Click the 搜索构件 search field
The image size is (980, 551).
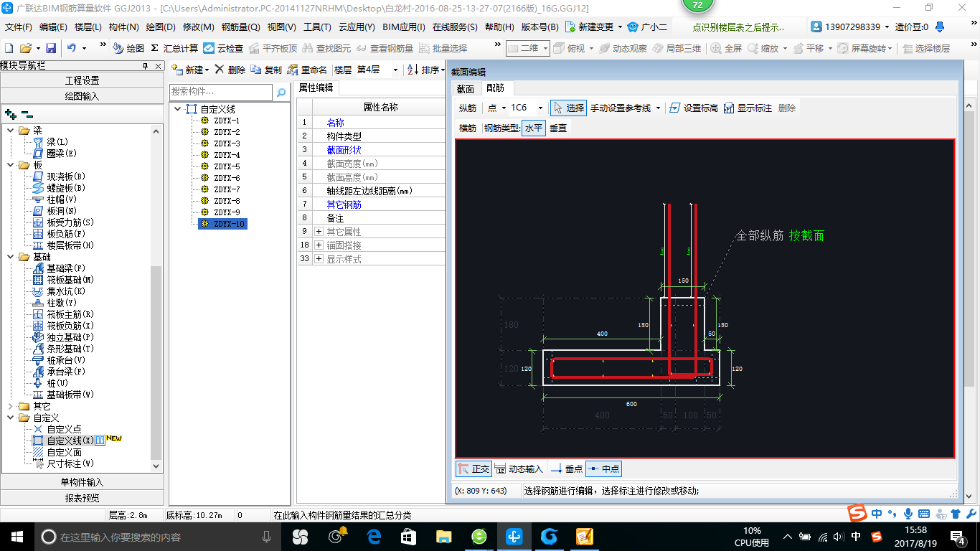pyautogui.click(x=221, y=92)
